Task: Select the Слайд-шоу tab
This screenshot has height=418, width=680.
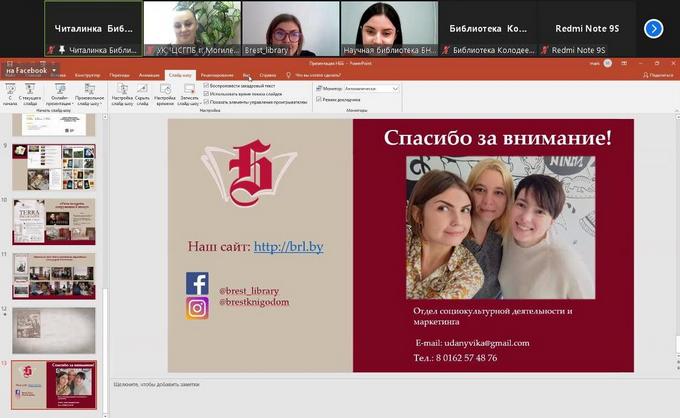Action: (x=180, y=75)
